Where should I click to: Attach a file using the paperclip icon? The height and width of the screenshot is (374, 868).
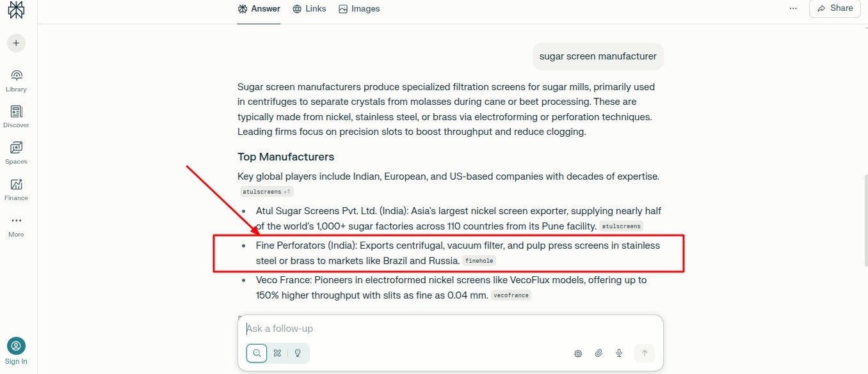[x=599, y=353]
